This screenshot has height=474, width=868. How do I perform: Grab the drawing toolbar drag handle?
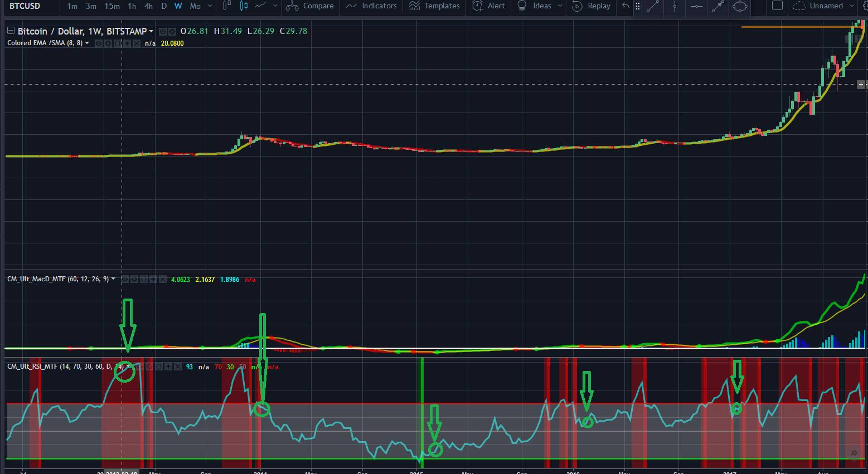click(638, 6)
